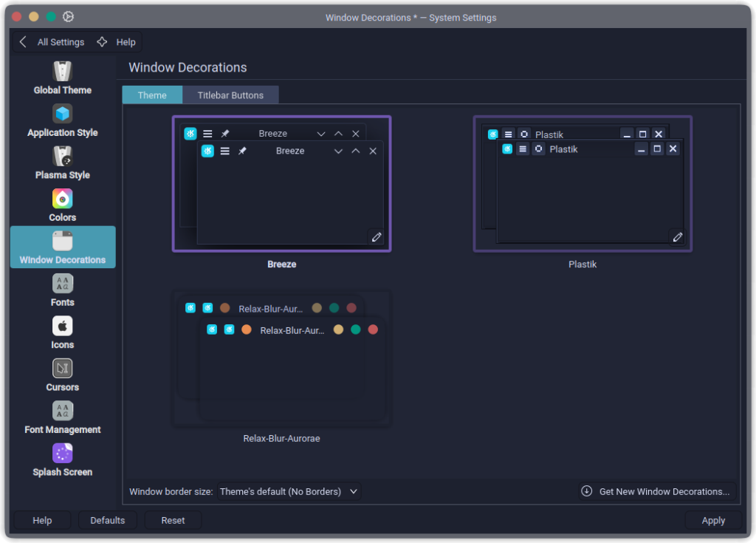Screen dimensions: 756x543
Task: Click the hamburger icon in front Plastik preview
Action: 522,149
